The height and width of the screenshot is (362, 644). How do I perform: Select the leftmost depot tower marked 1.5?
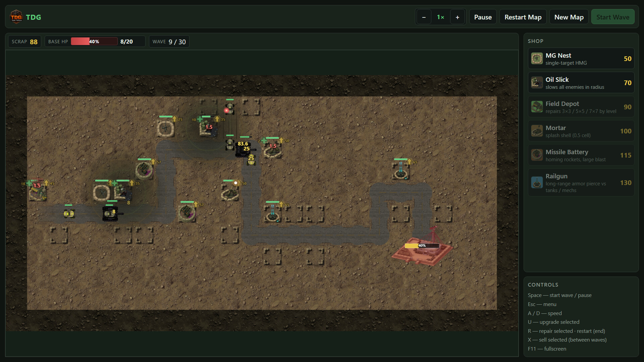[37, 192]
